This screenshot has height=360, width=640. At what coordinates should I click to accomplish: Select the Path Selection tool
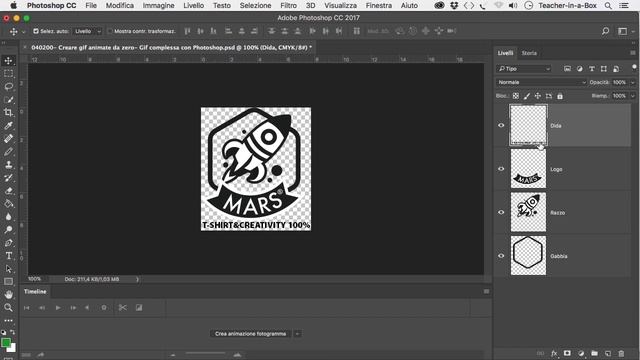[x=8, y=269]
